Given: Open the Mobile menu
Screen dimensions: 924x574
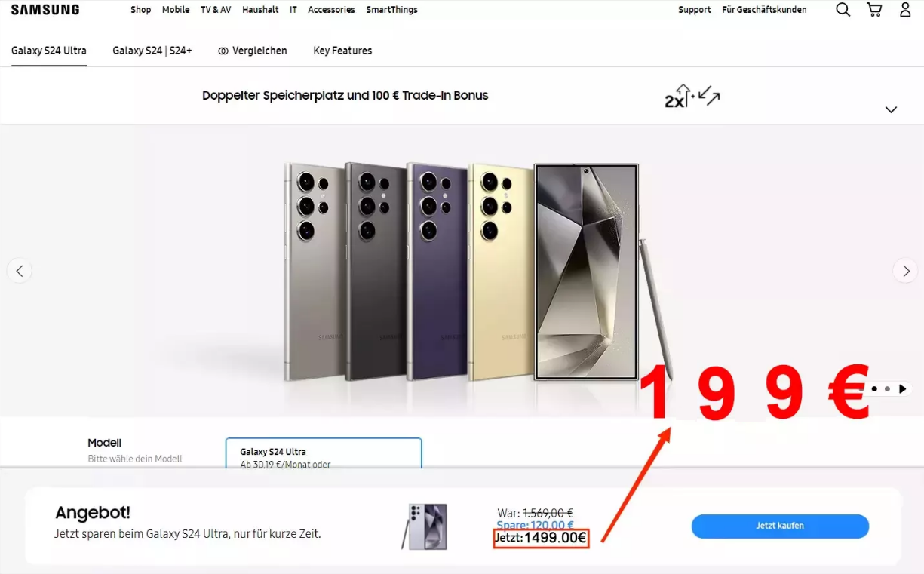Looking at the screenshot, I should coord(176,10).
